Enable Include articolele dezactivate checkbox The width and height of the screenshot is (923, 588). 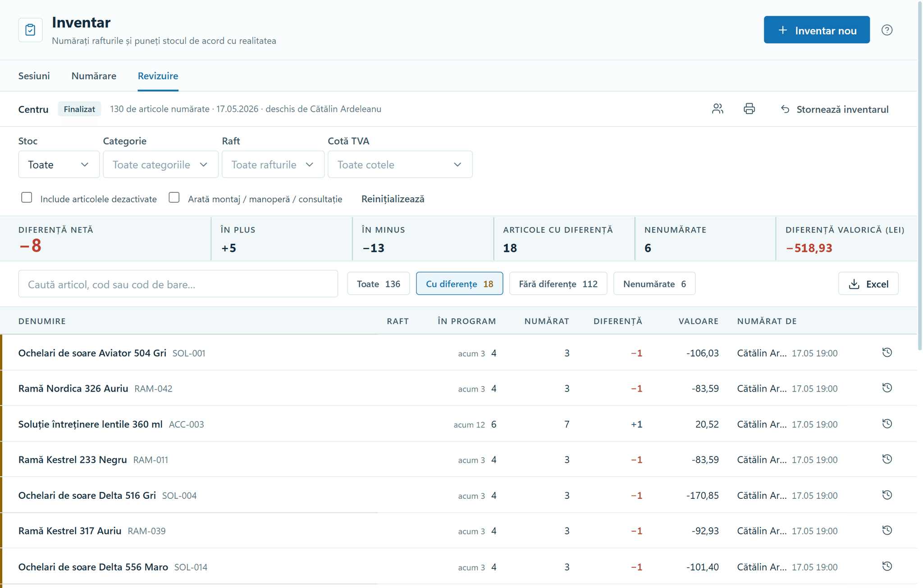[27, 197]
